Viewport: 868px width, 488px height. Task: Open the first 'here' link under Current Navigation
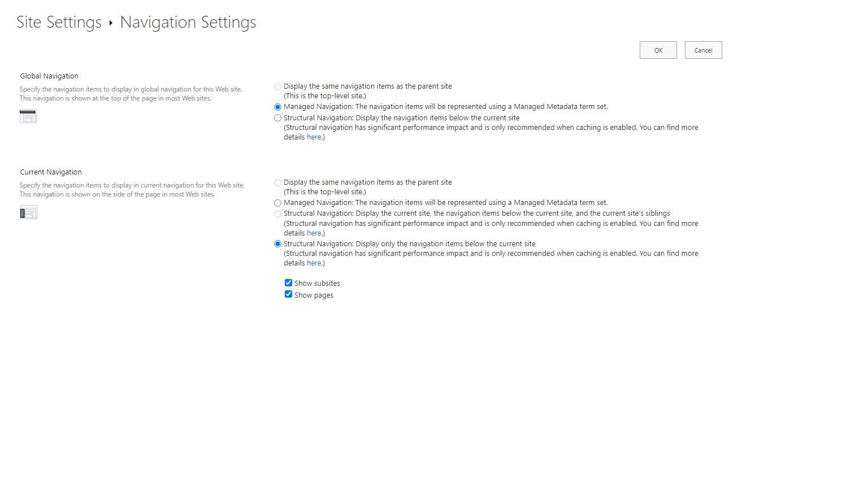click(314, 233)
